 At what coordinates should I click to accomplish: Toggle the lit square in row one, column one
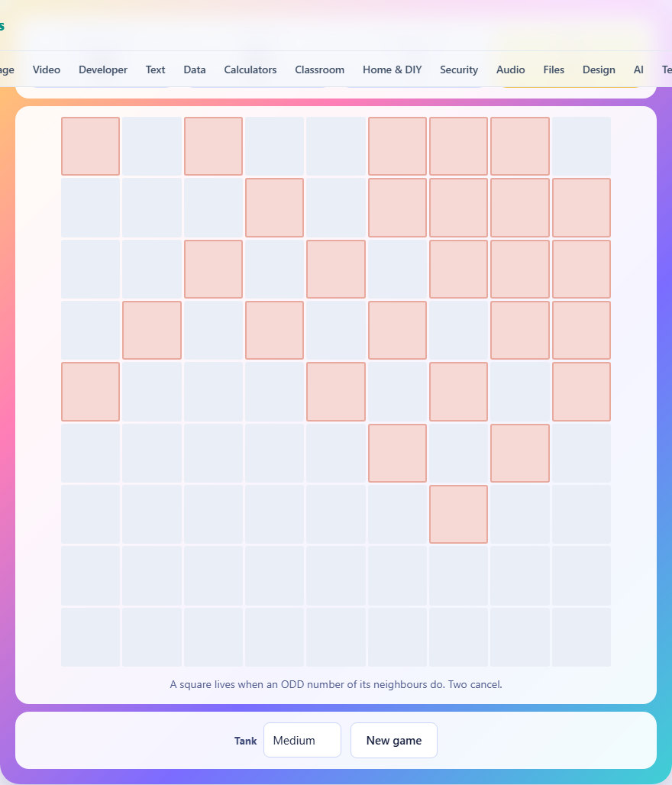90,146
